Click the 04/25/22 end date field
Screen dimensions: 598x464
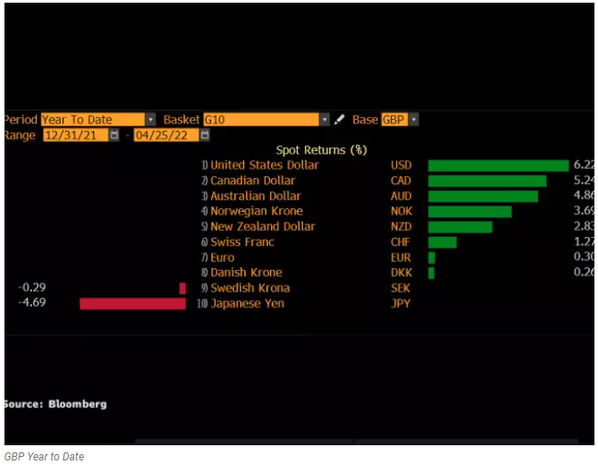pyautogui.click(x=166, y=135)
